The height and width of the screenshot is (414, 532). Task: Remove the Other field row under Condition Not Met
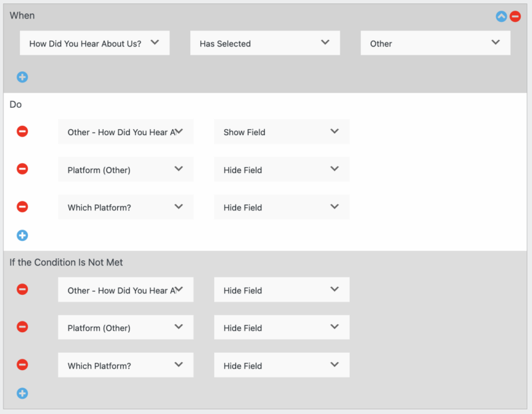click(x=23, y=289)
